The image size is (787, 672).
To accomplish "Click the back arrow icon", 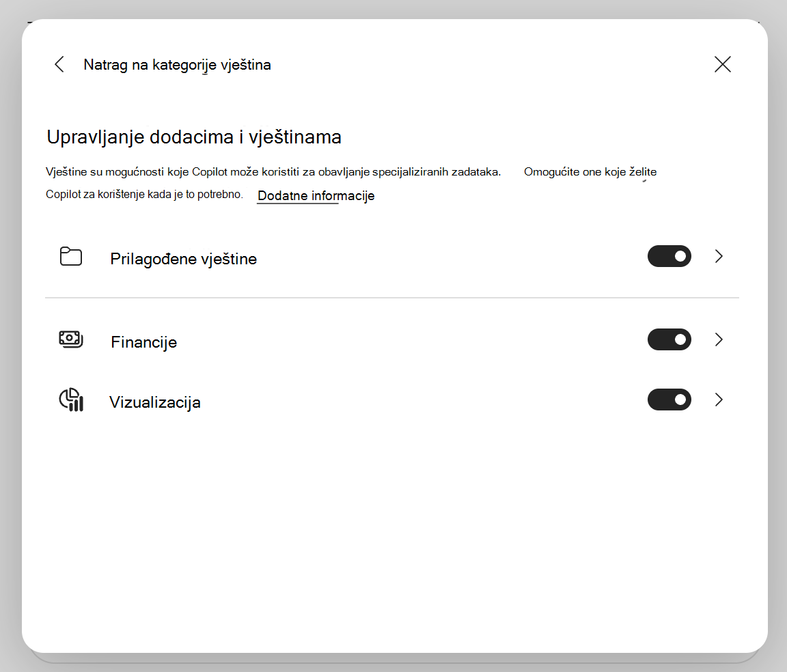I will pos(59,64).
